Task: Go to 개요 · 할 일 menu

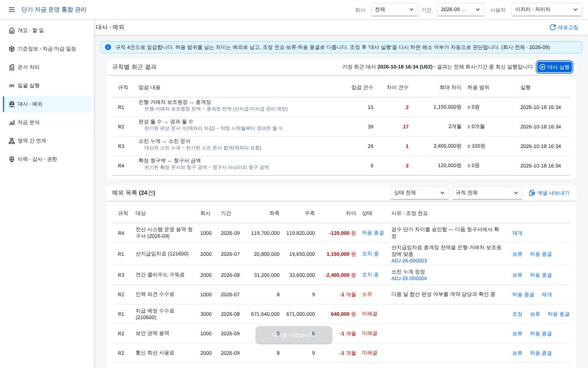Action: pos(47,30)
